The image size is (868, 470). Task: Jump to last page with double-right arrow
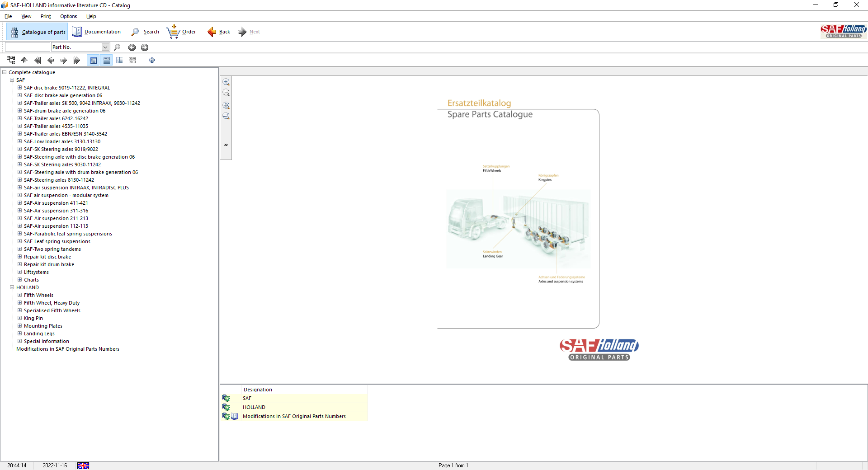point(76,60)
